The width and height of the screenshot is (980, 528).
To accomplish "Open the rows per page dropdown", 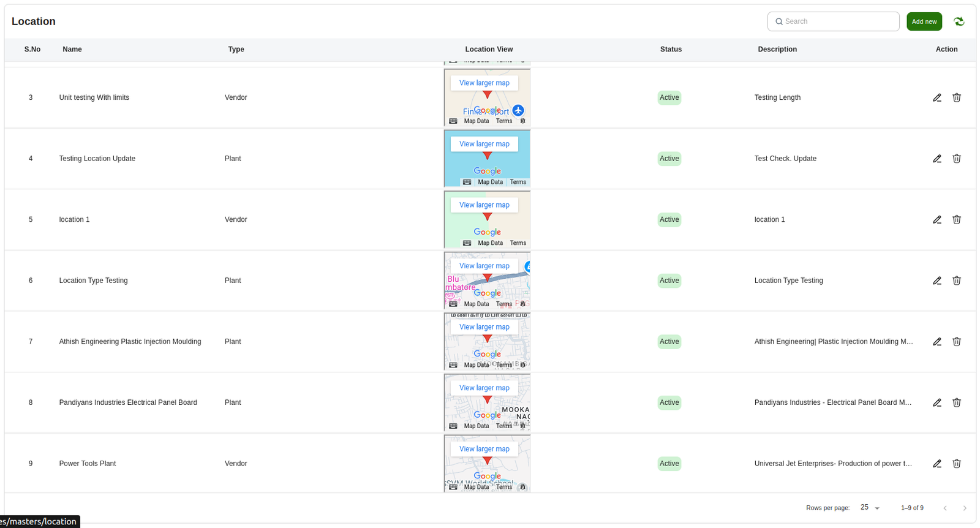I will [x=870, y=508].
